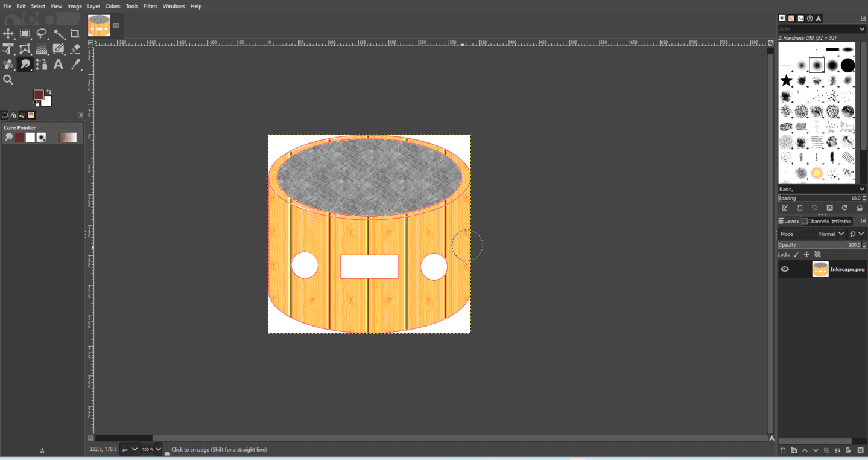Open the Edit menu
Screen dimensions: 868x460
coord(21,6)
